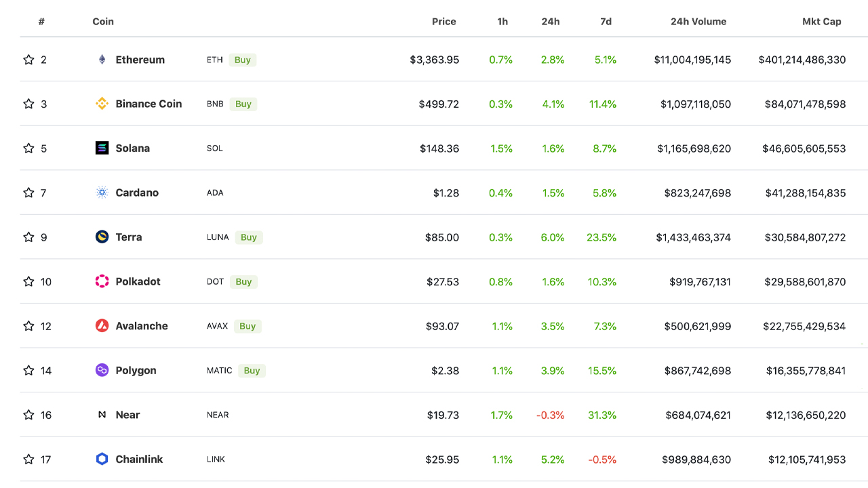Image resolution: width=868 pixels, height=488 pixels.
Task: Open the Ethereum coin name link
Action: [140, 60]
